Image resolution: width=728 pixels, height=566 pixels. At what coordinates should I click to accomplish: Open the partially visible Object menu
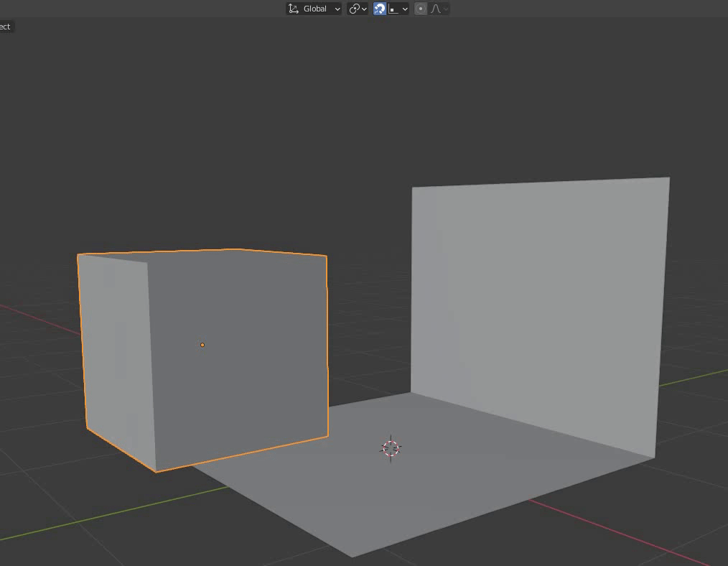(x=6, y=27)
